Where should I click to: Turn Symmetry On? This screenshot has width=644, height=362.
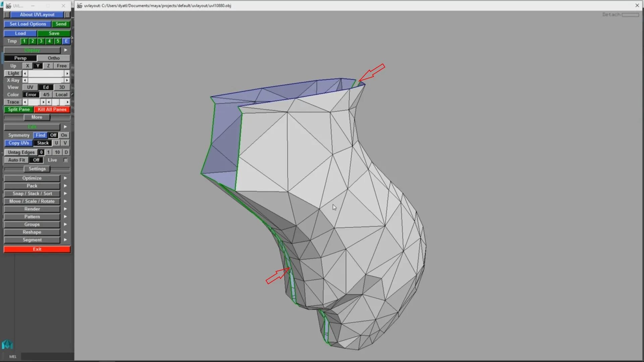[x=64, y=135]
